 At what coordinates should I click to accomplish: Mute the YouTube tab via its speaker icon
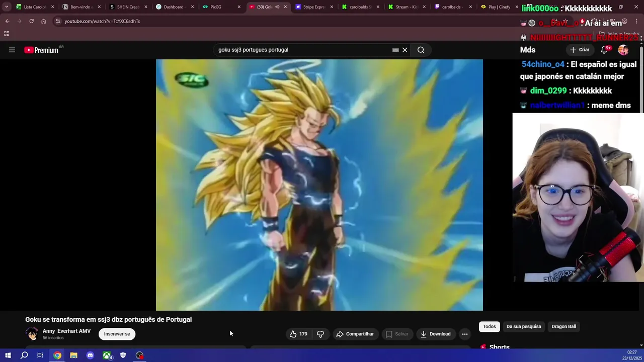(277, 7)
